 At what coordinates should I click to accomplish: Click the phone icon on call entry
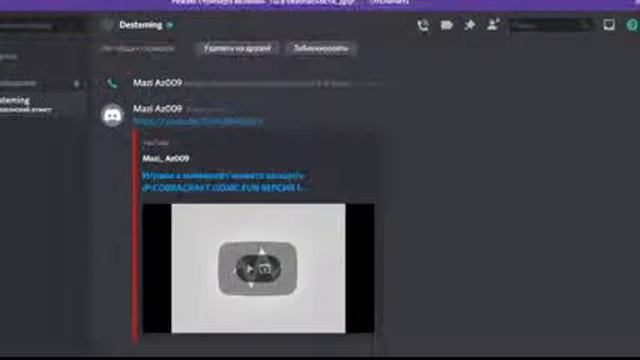pos(112,84)
